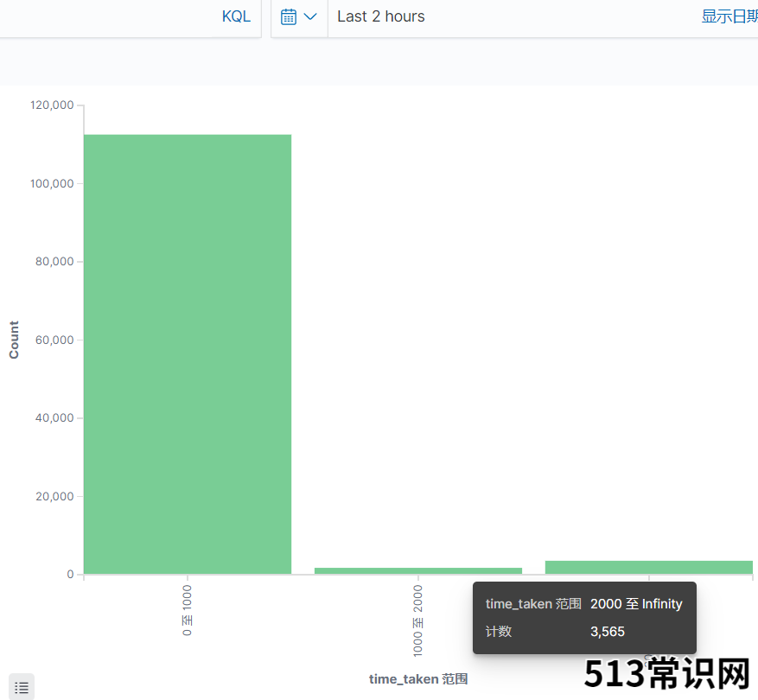Click the query input field left of KQL
This screenshot has width=758, height=700.
pos(104,17)
